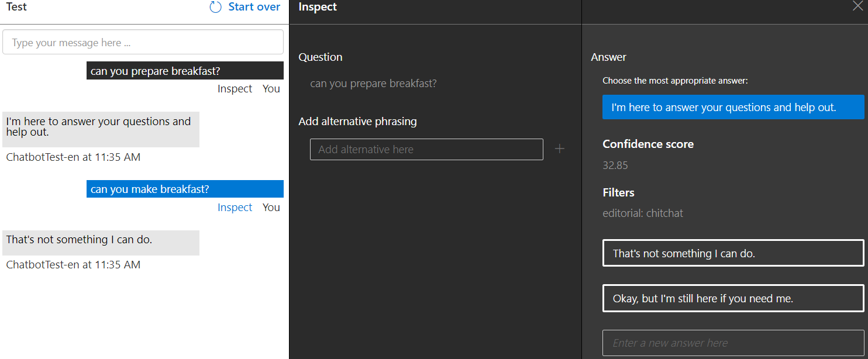Viewport: 868px width, 359px height.
Task: Select the can you prepare breakfast message
Action: pyautogui.click(x=185, y=71)
